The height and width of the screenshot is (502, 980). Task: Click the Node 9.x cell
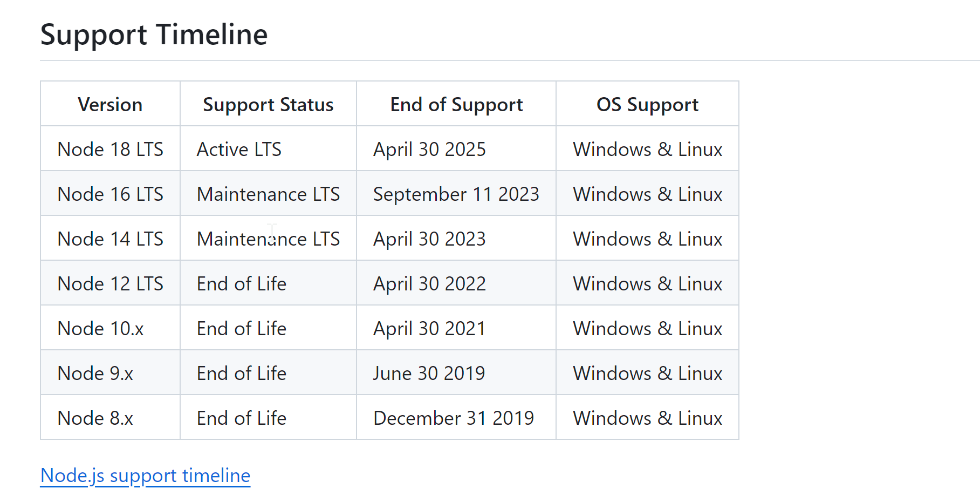(x=110, y=373)
